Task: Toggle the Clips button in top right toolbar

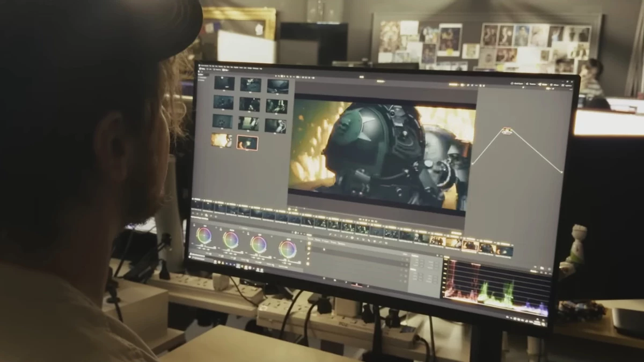Action: 531,84
